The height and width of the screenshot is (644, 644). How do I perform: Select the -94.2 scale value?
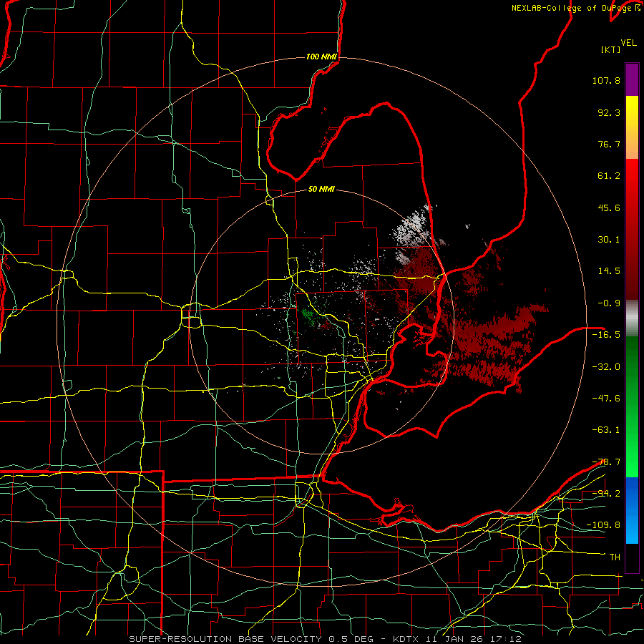pyautogui.click(x=606, y=493)
